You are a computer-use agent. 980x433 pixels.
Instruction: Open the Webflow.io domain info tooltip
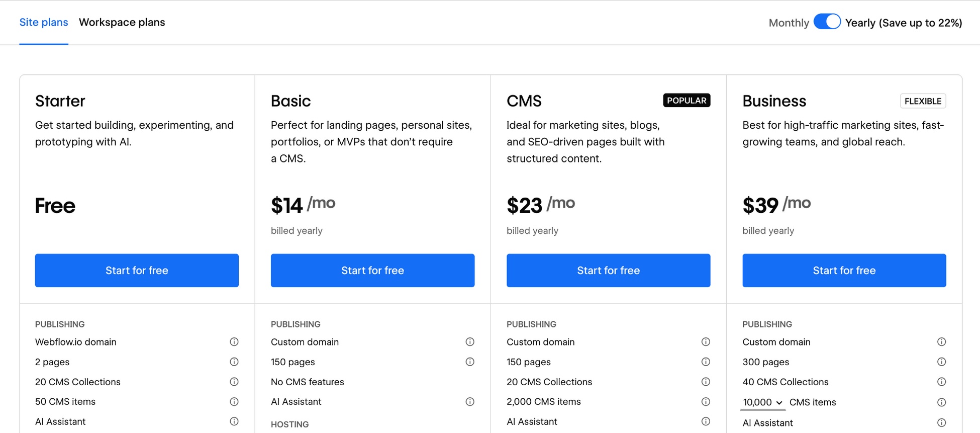(234, 341)
